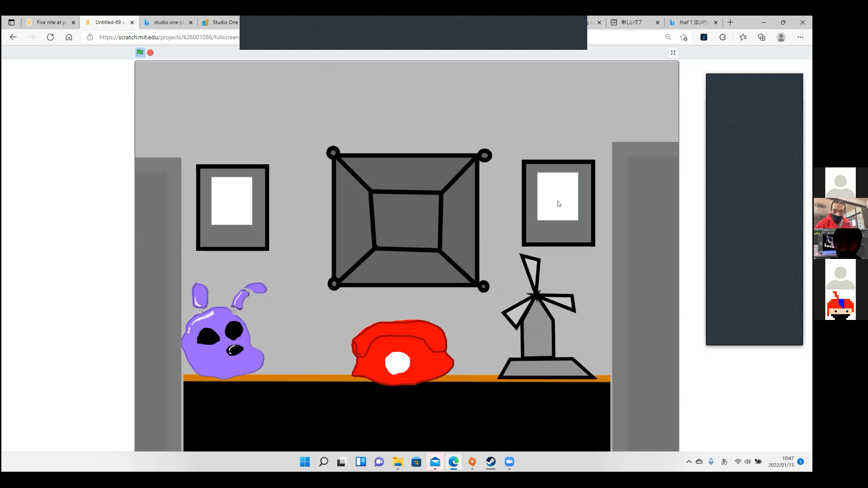Open tab actions menu icon
Viewport: 868px width, 488px height.
(12, 22)
